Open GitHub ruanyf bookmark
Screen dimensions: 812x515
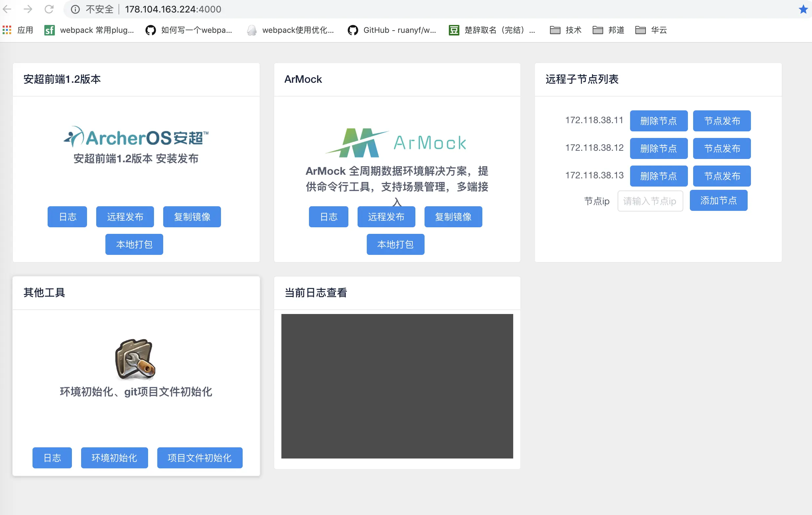click(x=392, y=30)
